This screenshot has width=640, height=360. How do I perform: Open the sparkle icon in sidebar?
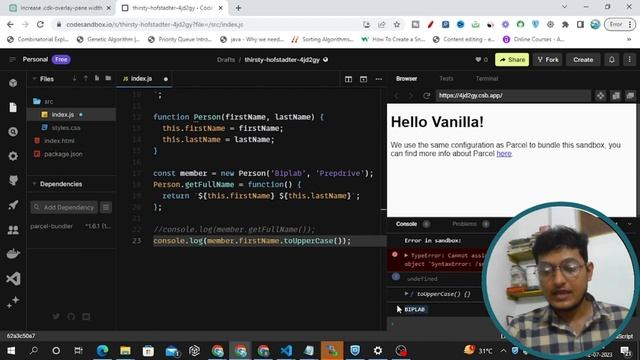click(x=13, y=302)
